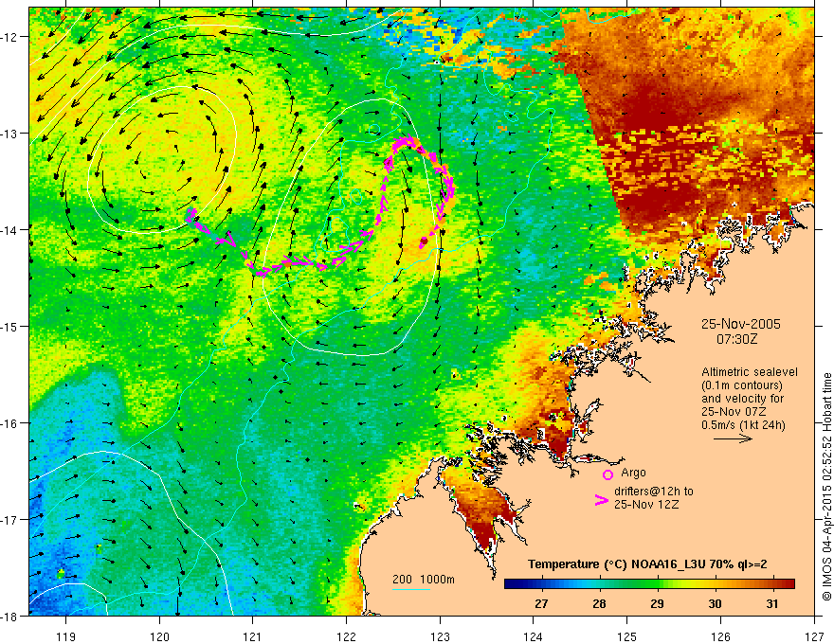Click the '(0.1m contours)' text
Image resolution: width=834 pixels, height=644 pixels.
point(742,385)
